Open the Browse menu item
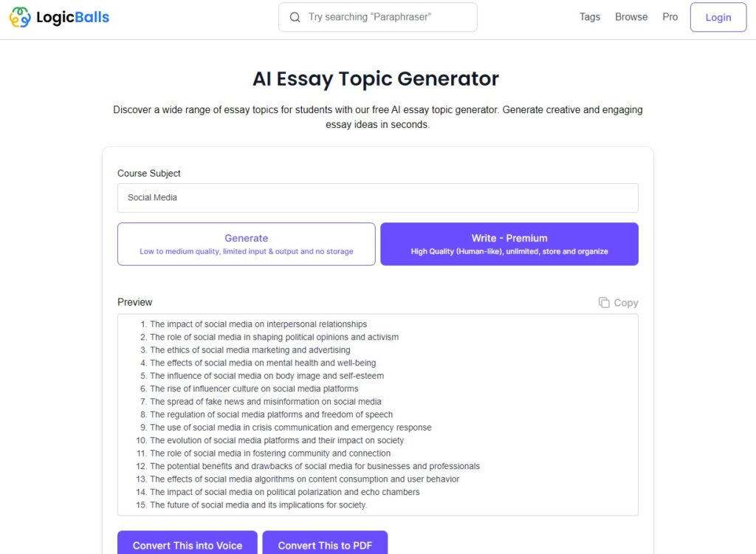Viewport: 756px width, 554px height. tap(630, 16)
